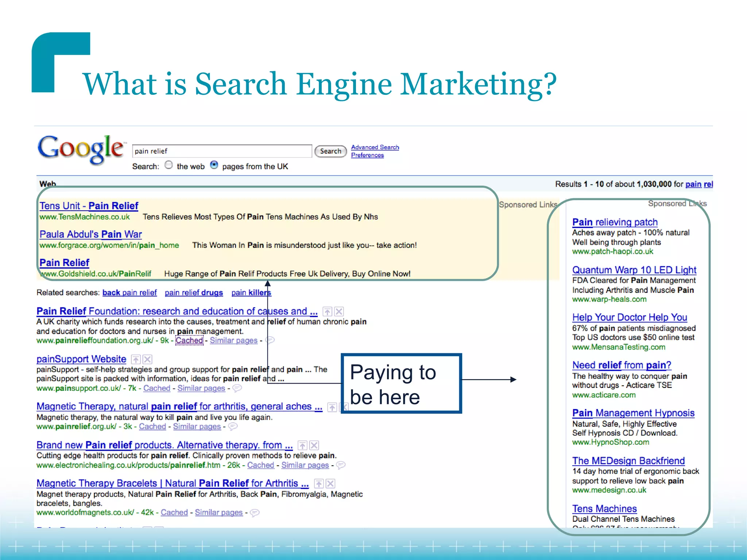
Task: Remove the Pain Relief Foundation result
Action: click(339, 312)
